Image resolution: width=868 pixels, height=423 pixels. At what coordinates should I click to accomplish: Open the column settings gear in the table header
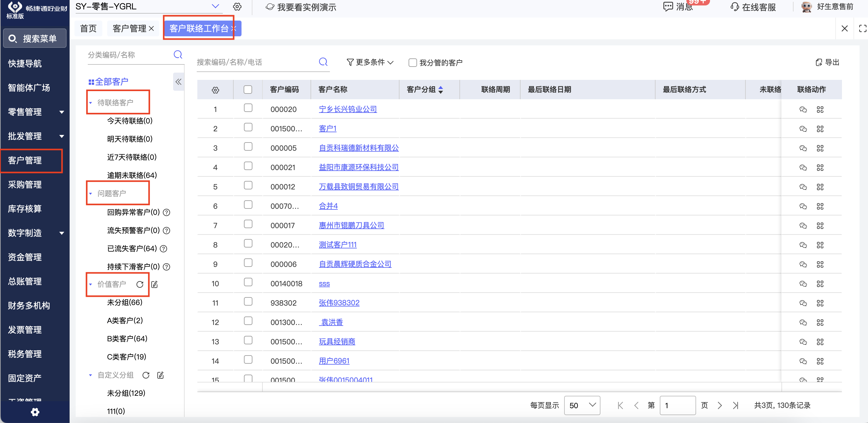215,90
